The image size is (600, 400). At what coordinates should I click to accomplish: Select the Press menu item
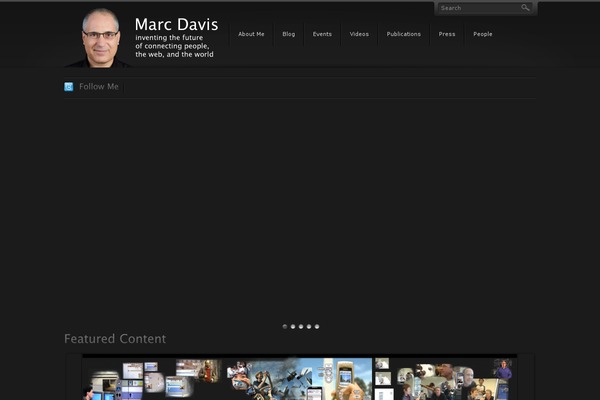tap(447, 34)
